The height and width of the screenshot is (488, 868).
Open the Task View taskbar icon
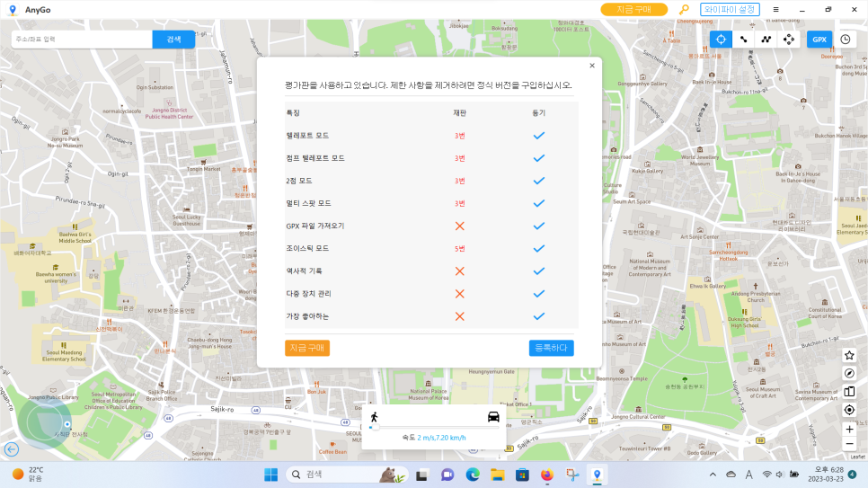point(422,475)
